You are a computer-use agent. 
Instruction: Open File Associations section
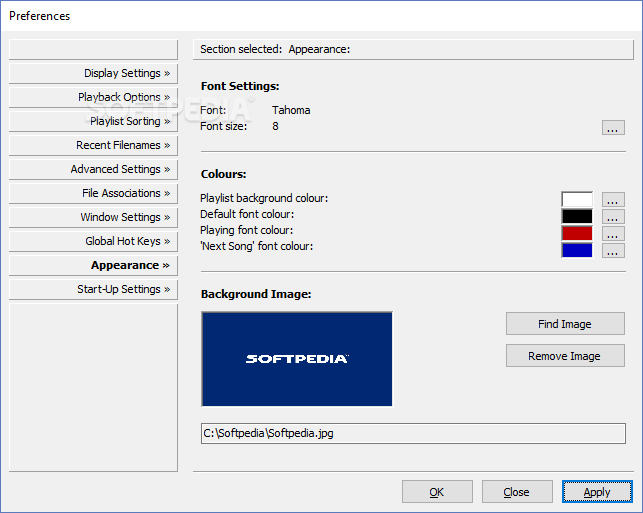[93, 193]
